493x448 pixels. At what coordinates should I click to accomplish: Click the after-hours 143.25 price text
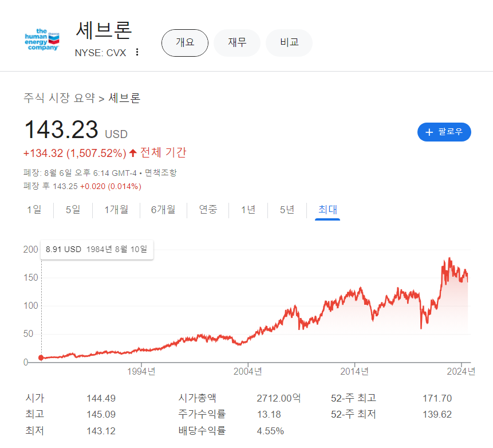(x=65, y=186)
